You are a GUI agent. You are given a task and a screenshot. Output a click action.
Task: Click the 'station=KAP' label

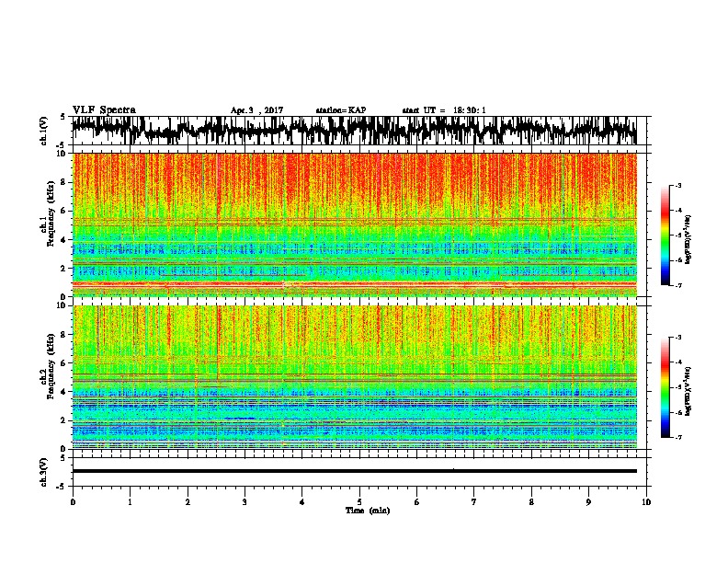(x=341, y=110)
